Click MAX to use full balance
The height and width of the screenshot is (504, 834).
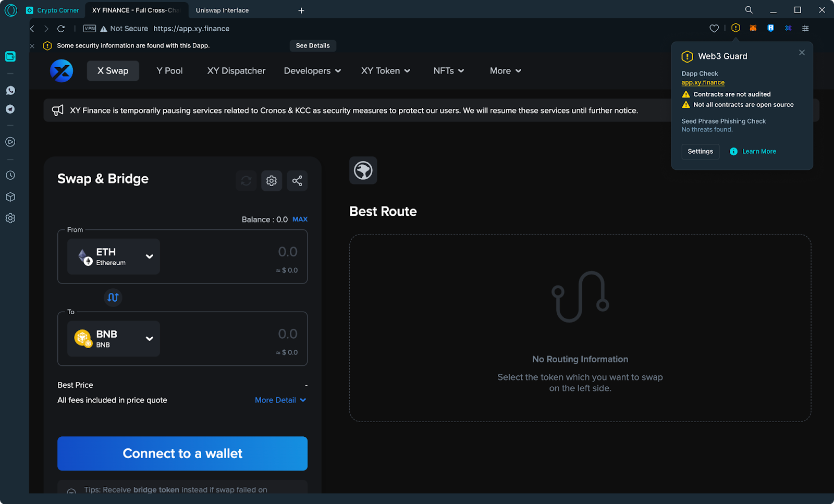(x=300, y=219)
